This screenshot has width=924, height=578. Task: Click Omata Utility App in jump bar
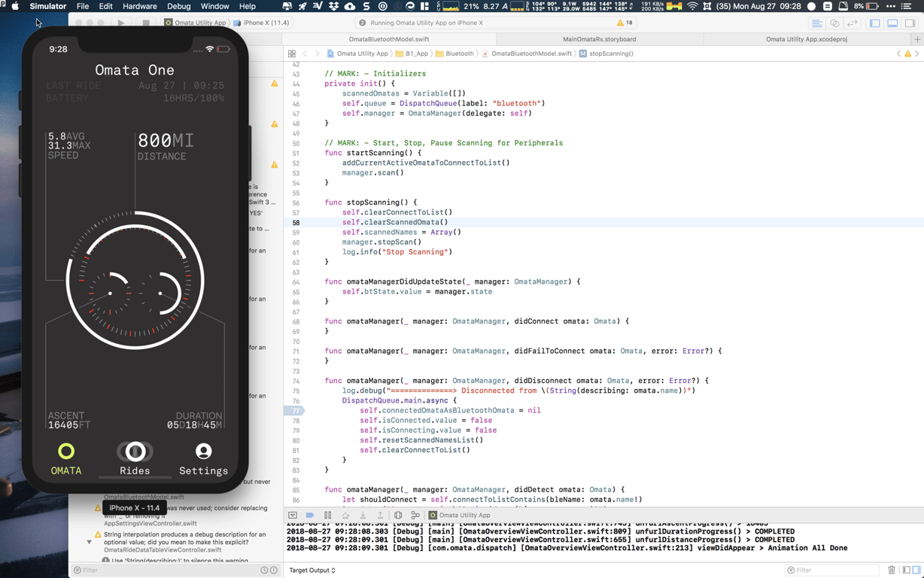(x=357, y=53)
